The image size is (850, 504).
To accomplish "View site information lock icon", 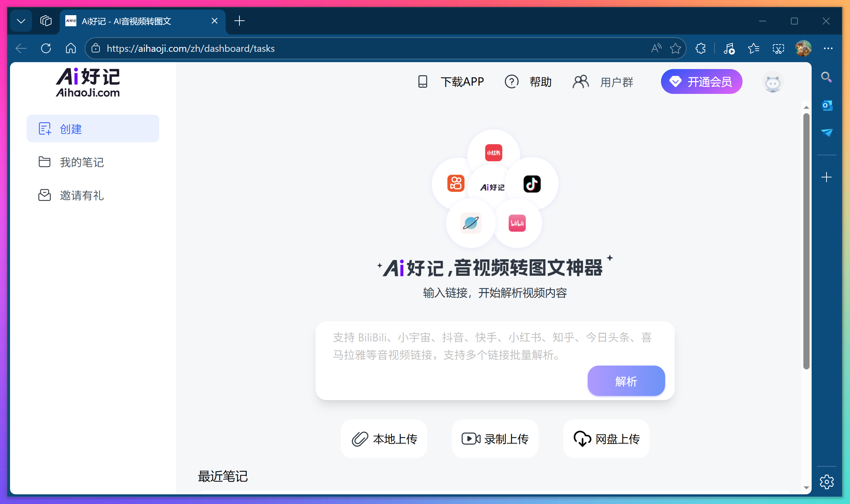I will (x=96, y=48).
